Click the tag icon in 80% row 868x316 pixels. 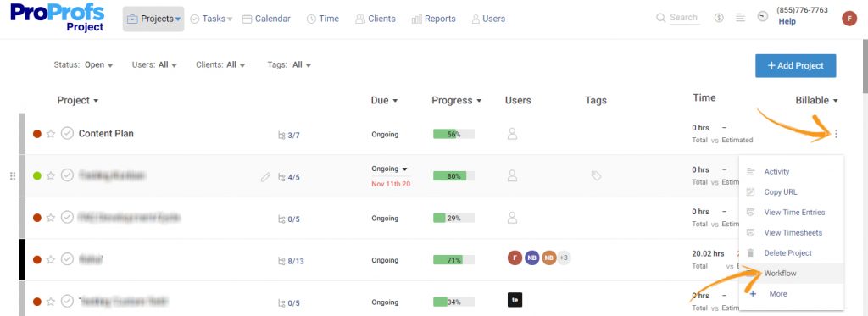coord(596,176)
